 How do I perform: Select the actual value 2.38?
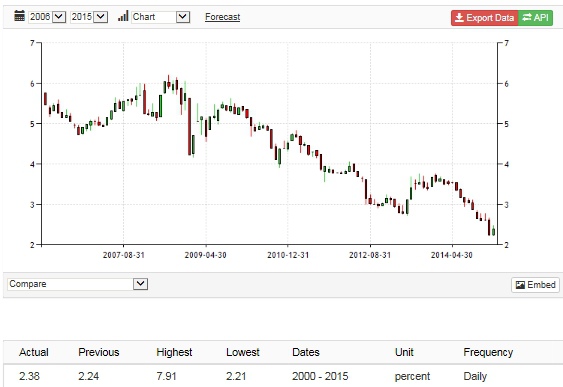(29, 376)
